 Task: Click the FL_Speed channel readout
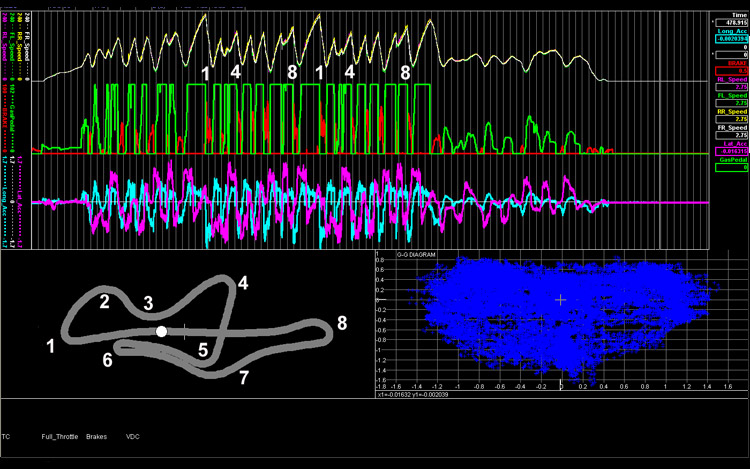728,103
